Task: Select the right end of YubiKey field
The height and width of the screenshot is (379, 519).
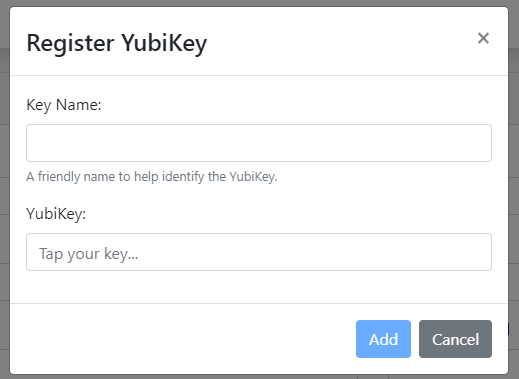Action: (x=480, y=252)
